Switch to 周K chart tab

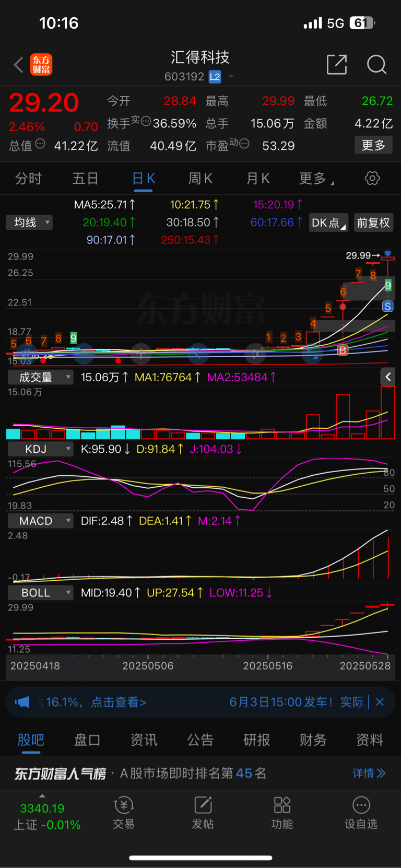click(x=200, y=179)
